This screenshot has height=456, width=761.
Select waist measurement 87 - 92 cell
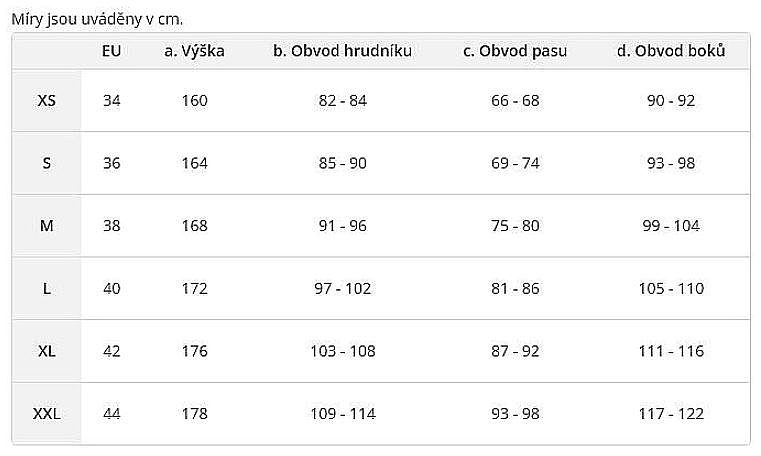click(x=515, y=351)
